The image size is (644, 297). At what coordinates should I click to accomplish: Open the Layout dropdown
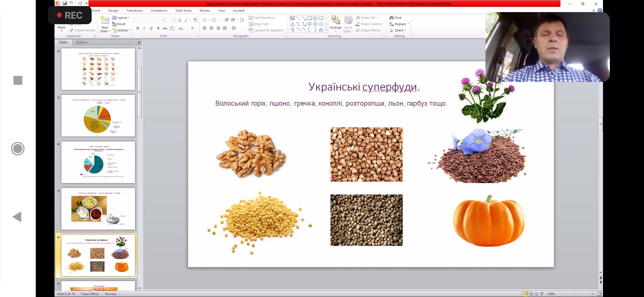121,18
